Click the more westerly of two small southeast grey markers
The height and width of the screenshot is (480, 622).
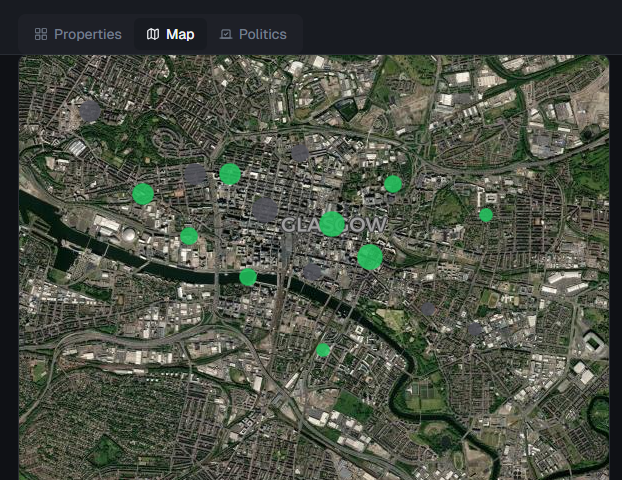[428, 309]
